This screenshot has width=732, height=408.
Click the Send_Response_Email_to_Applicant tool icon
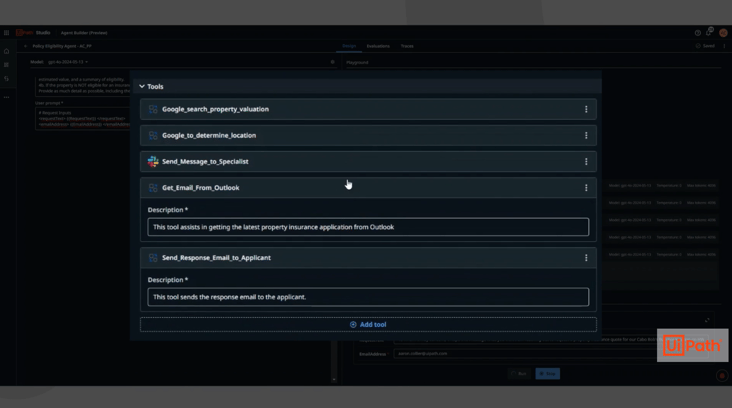[x=153, y=258]
